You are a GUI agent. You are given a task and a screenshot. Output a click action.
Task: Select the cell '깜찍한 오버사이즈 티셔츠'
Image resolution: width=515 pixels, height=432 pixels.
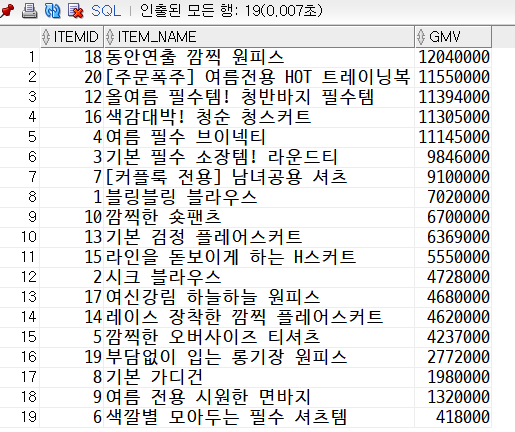click(259, 337)
